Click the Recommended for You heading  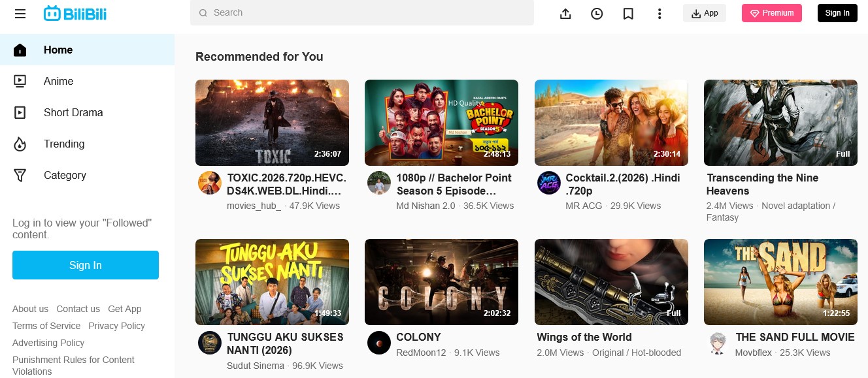pyautogui.click(x=259, y=57)
